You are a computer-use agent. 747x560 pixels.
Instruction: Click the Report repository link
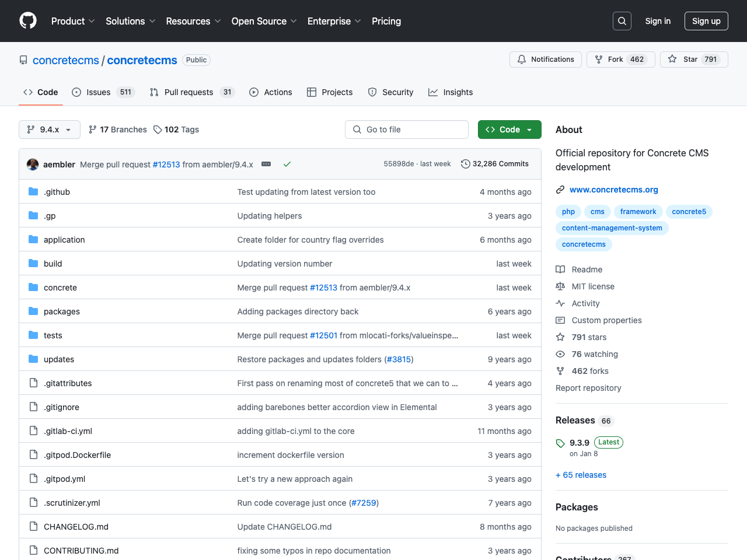point(588,388)
